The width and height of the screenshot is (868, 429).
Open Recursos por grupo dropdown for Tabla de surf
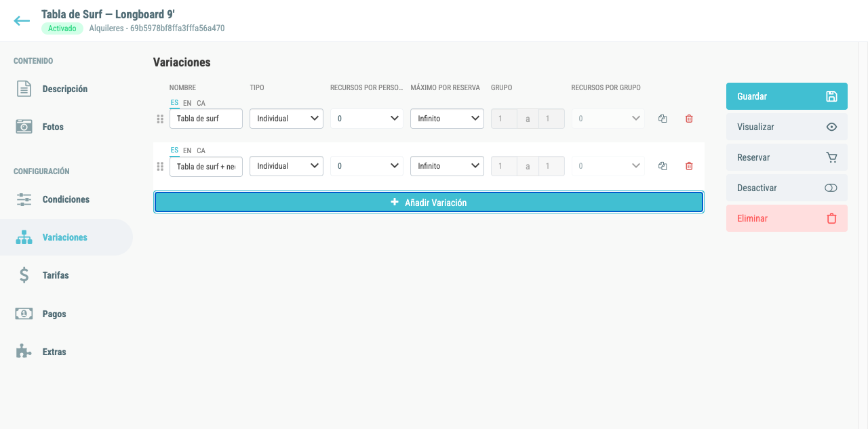point(608,119)
